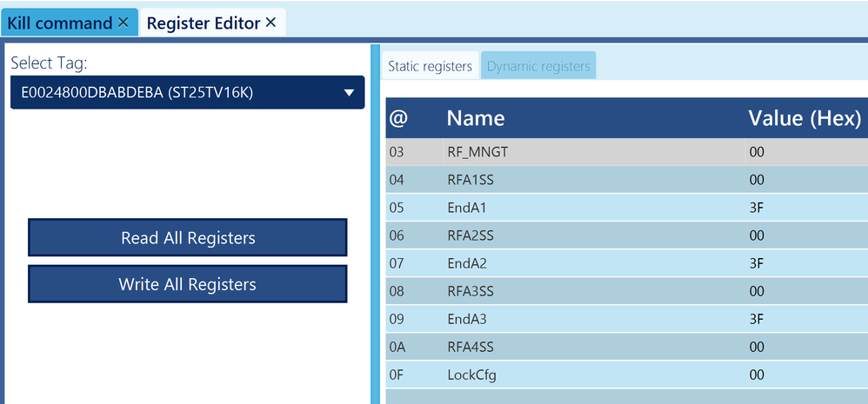Select the Register Editor tab
Image resolution: width=868 pixels, height=404 pixels.
(204, 23)
